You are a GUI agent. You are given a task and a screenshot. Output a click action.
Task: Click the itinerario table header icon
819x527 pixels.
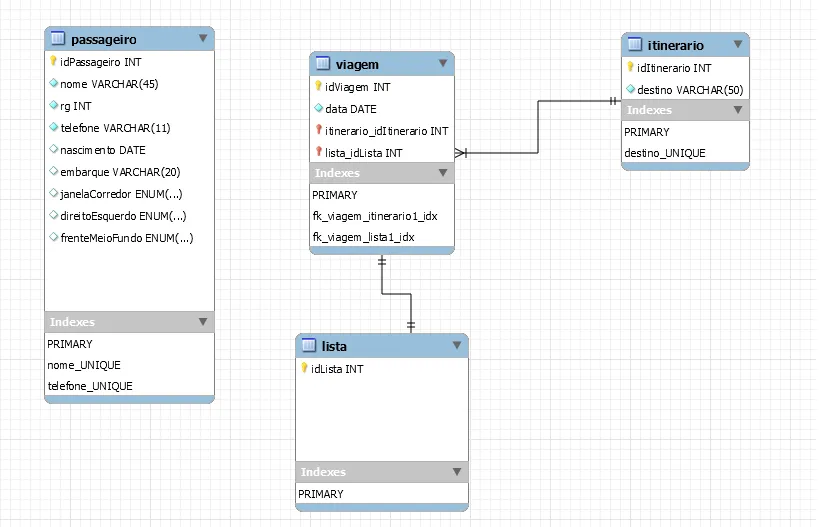click(x=634, y=45)
